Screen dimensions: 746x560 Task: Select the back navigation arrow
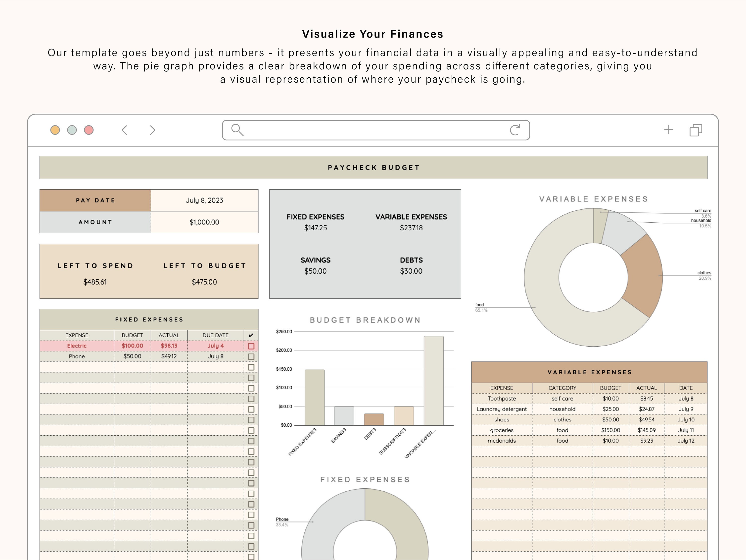coord(125,130)
